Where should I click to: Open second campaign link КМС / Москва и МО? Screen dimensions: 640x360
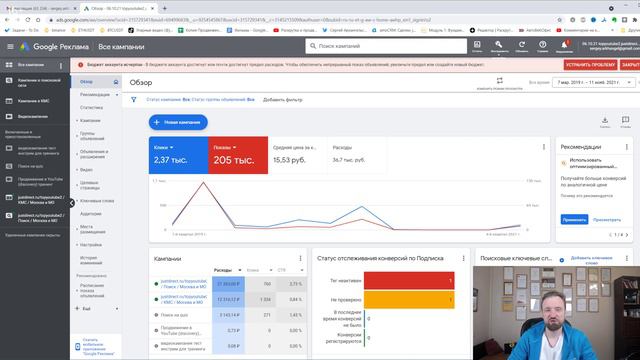click(x=183, y=299)
